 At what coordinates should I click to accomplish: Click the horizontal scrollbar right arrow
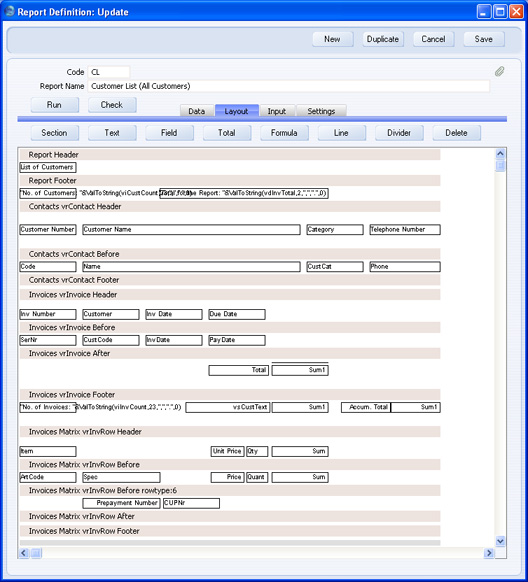[x=489, y=553]
